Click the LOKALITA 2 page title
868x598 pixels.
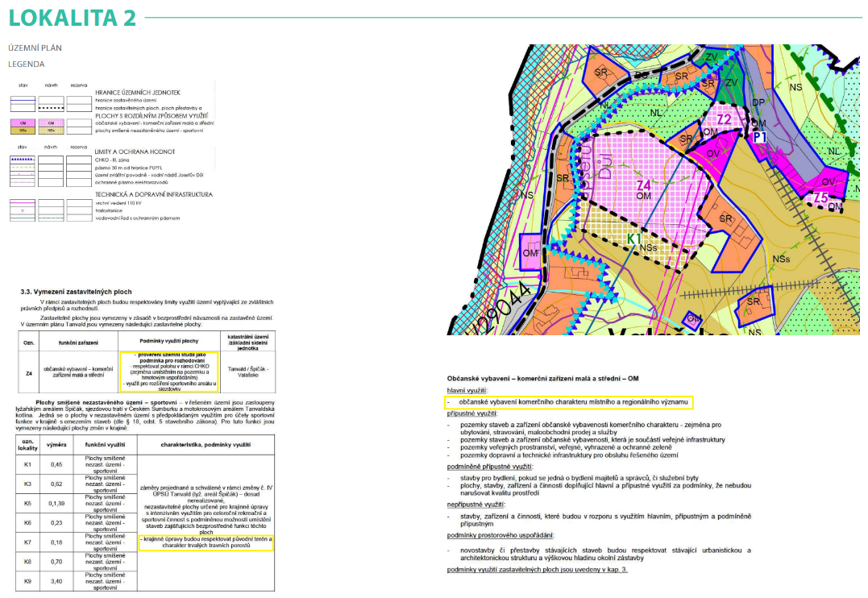(72, 18)
